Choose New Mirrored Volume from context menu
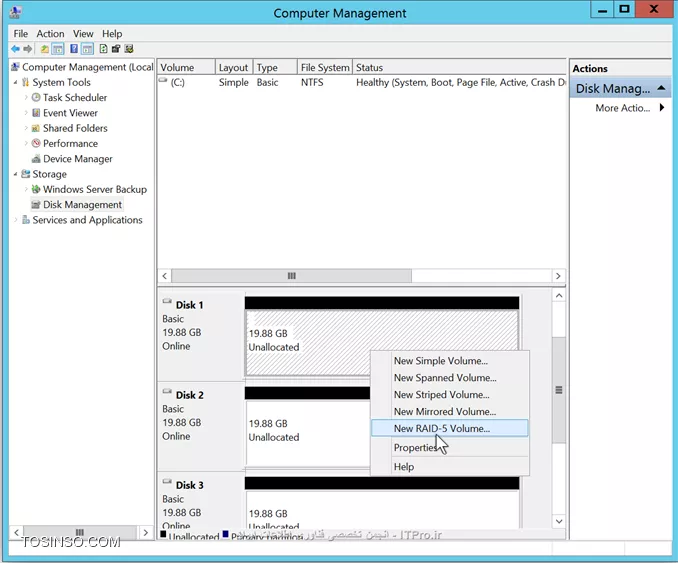 coord(450,411)
